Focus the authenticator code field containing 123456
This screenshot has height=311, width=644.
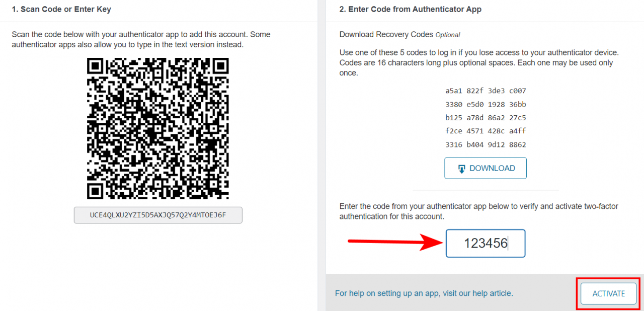(x=485, y=244)
